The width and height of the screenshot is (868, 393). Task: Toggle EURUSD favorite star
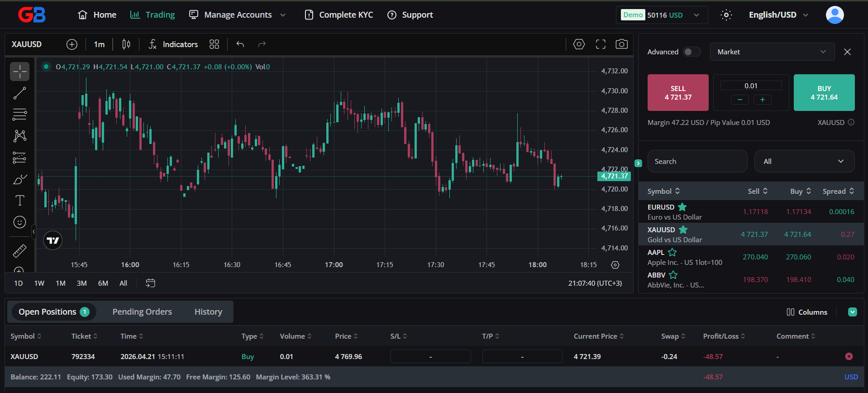[682, 207]
